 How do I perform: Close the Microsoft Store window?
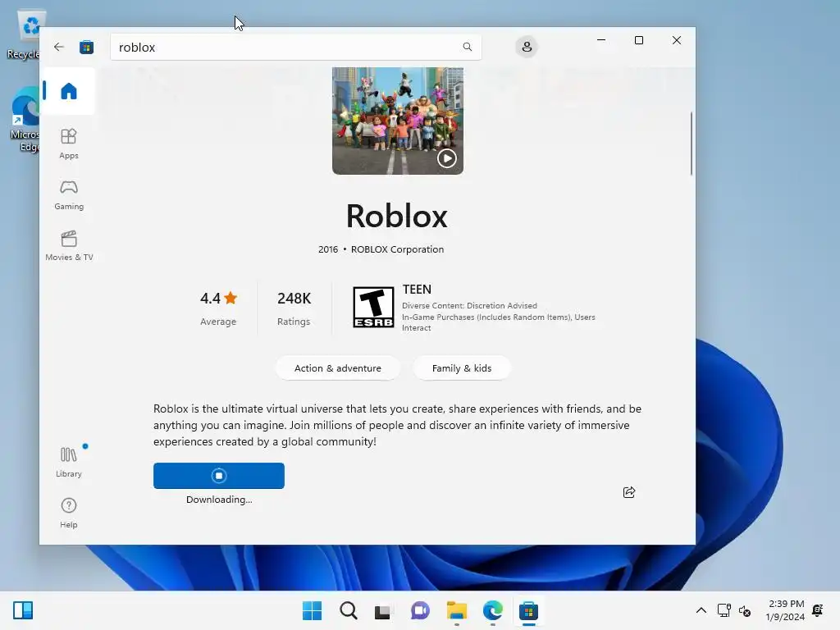point(677,40)
